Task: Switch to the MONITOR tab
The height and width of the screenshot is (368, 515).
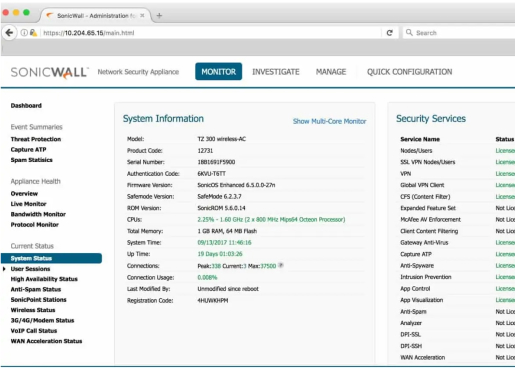Action: pyautogui.click(x=218, y=72)
